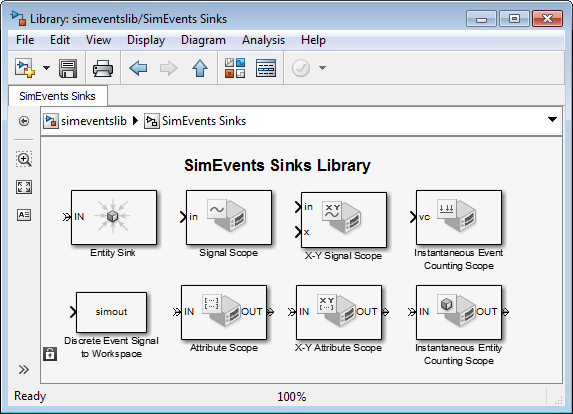Maximize the library window
This screenshot has width=573, height=414.
(514, 19)
